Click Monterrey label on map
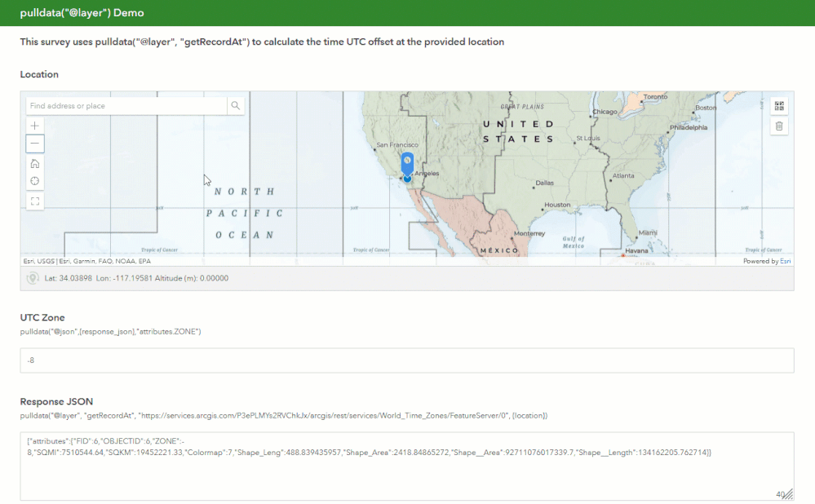Image resolution: width=815 pixels, height=504 pixels. click(x=529, y=234)
